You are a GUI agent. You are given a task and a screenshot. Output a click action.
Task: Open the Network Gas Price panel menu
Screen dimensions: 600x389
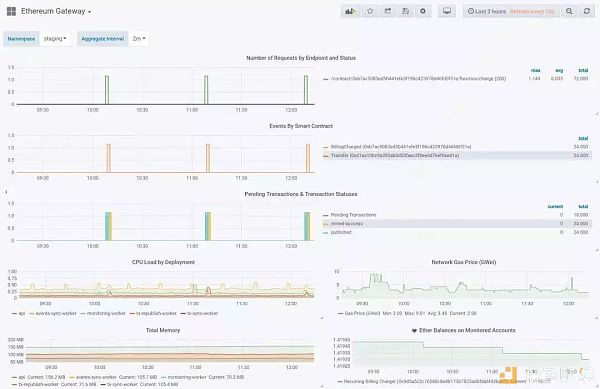(x=464, y=262)
